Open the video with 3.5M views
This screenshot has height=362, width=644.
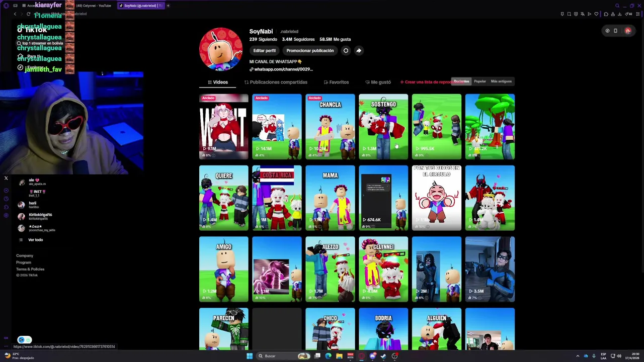click(490, 269)
